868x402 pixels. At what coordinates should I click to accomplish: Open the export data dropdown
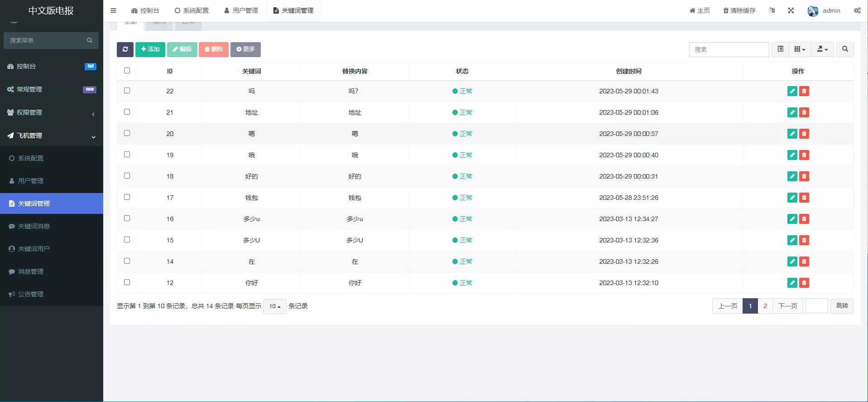pos(822,49)
